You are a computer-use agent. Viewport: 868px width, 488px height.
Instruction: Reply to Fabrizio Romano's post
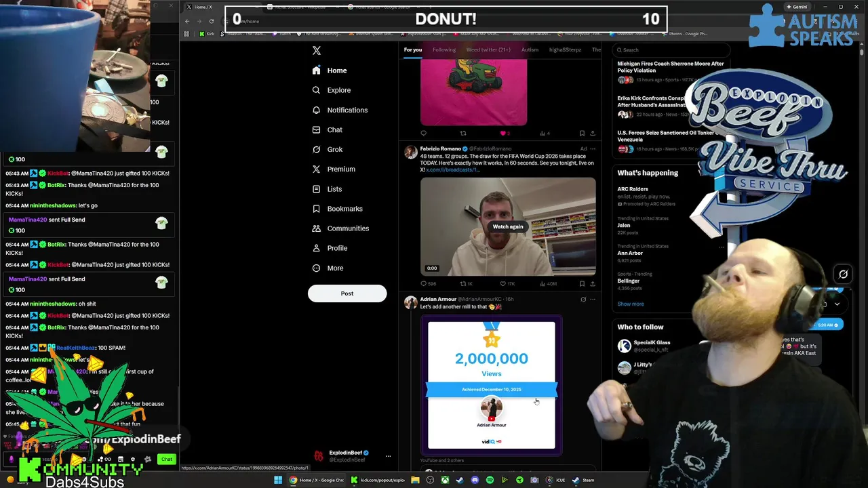pos(429,284)
